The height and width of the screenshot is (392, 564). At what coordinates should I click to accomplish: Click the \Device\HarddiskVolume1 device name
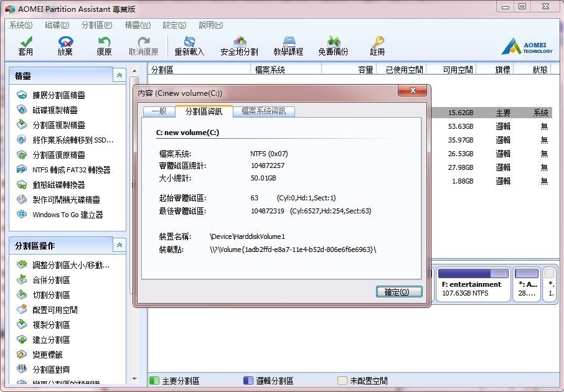click(x=248, y=236)
